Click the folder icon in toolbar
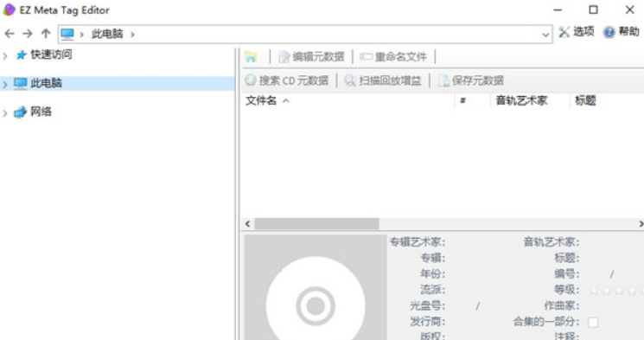The width and height of the screenshot is (644, 340). click(x=251, y=57)
